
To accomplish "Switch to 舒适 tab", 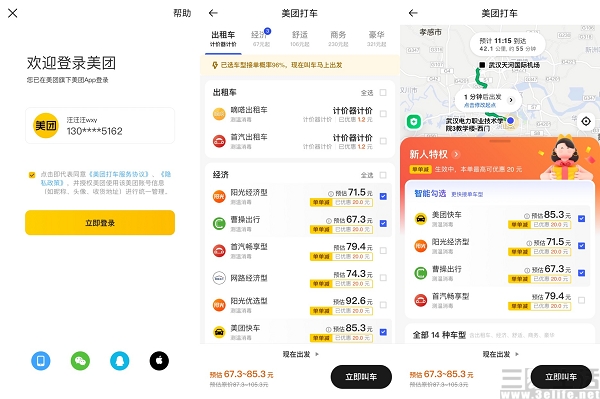I will [300, 39].
